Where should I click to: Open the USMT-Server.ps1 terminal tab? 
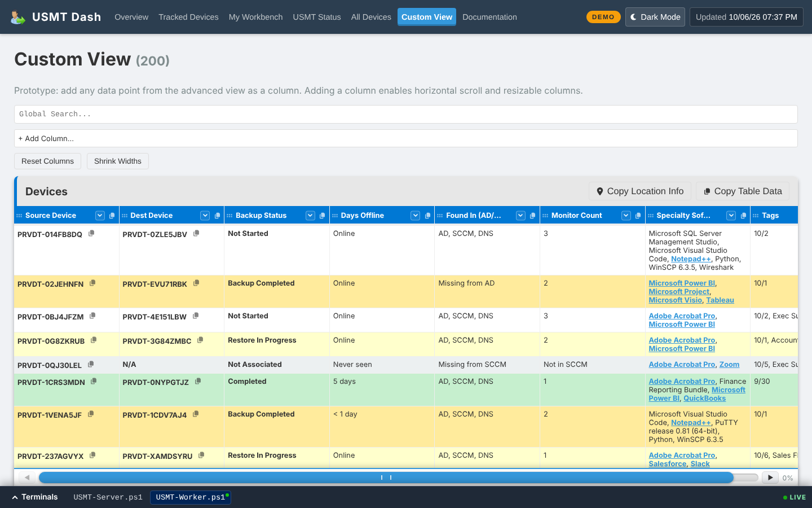click(108, 497)
